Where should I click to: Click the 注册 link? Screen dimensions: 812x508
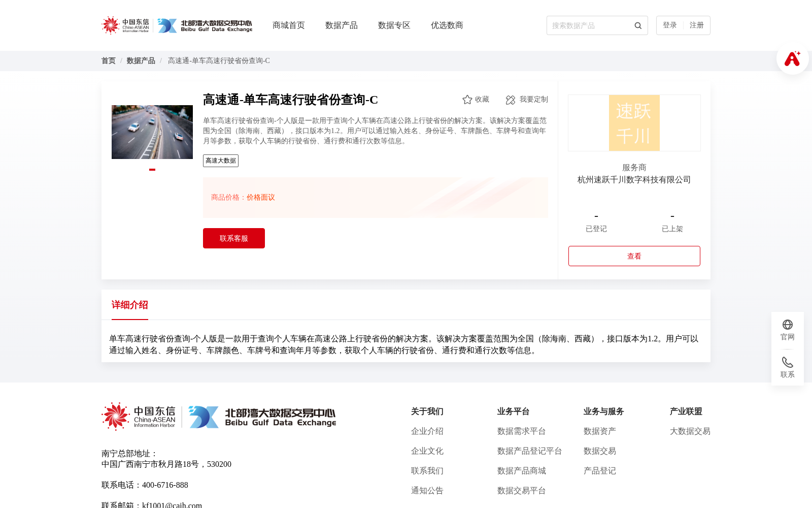coord(697,25)
